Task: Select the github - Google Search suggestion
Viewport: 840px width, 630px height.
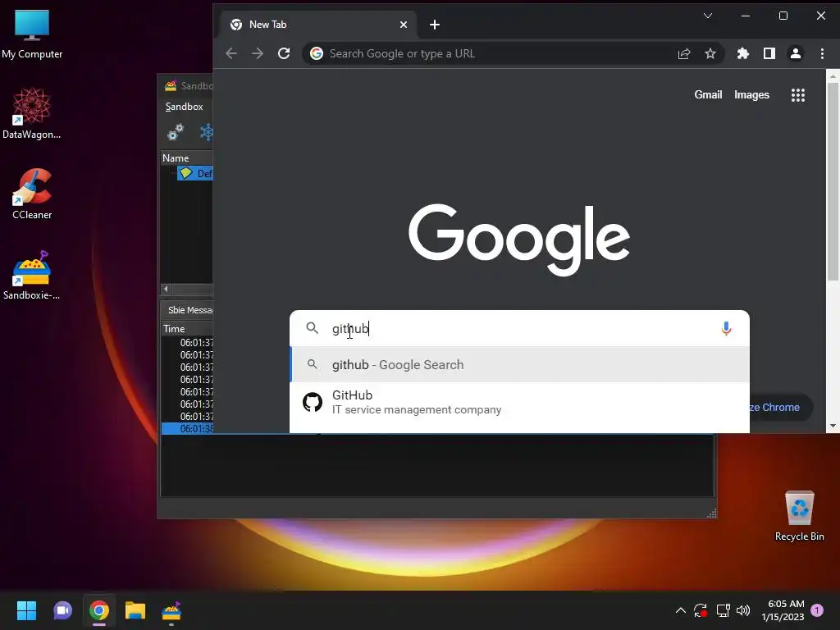Action: [x=519, y=365]
